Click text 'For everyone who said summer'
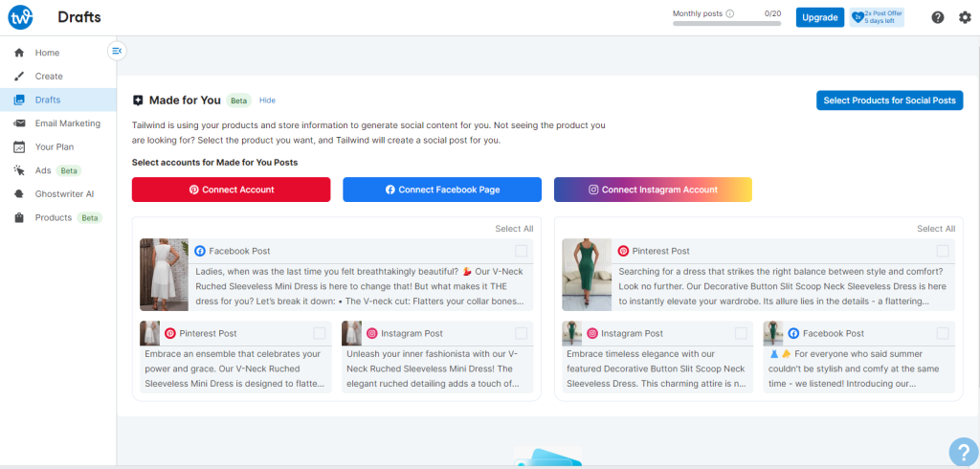This screenshot has height=469, width=980. pos(853,368)
